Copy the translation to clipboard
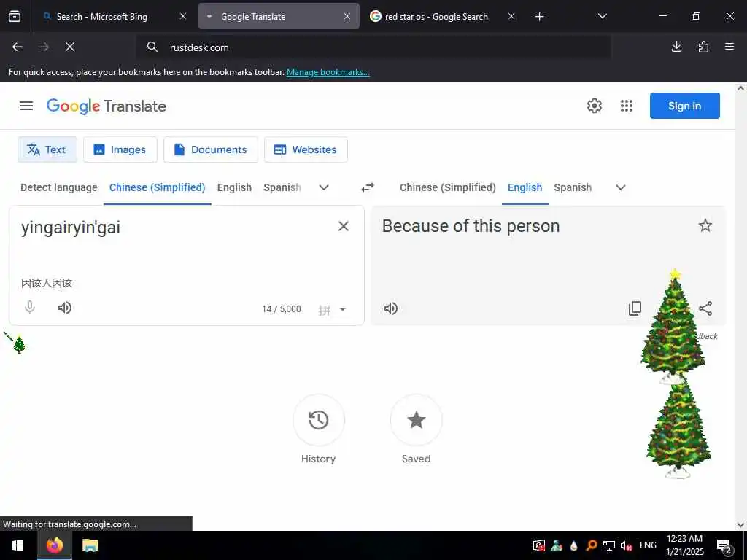Image resolution: width=747 pixels, height=560 pixels. (x=635, y=308)
